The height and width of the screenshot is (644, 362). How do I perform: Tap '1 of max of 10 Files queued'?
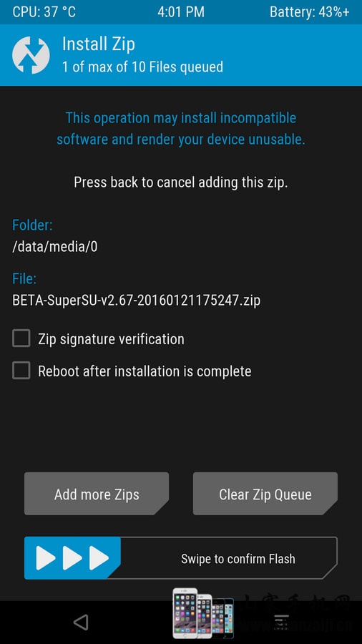[142, 67]
